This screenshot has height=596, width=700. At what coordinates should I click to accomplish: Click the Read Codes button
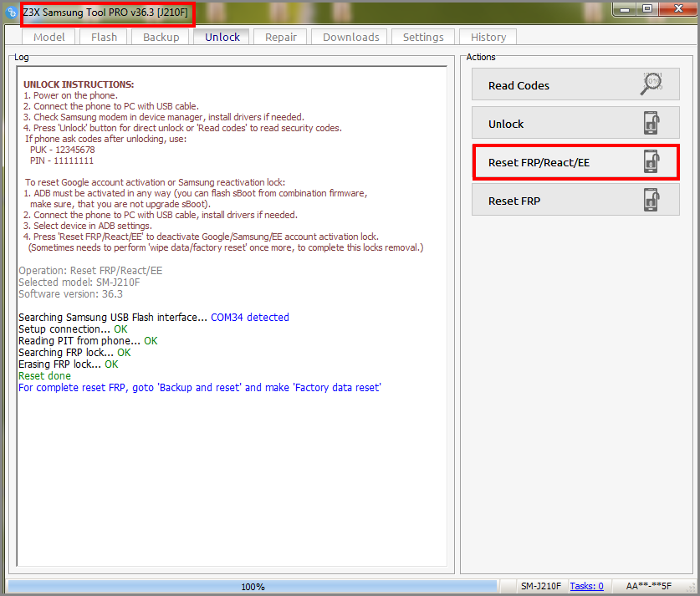pyautogui.click(x=575, y=84)
